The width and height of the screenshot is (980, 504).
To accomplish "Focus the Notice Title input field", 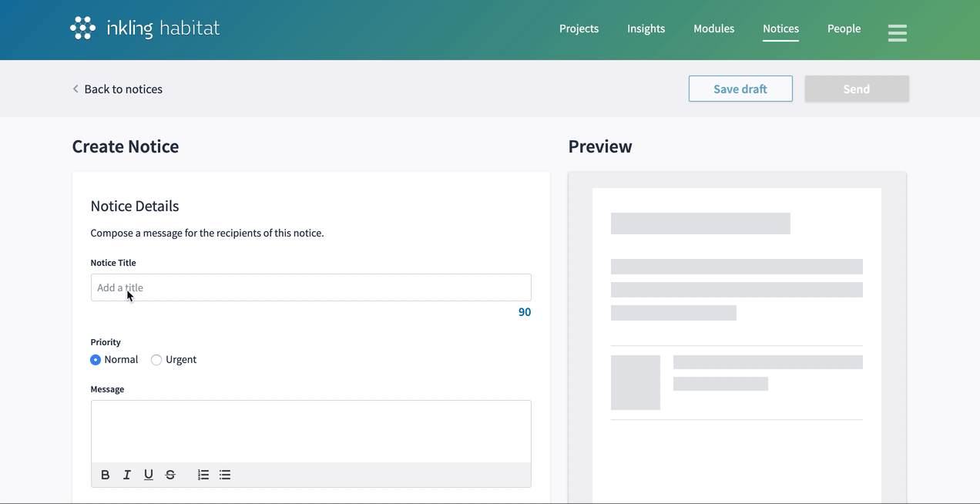I will tap(311, 287).
